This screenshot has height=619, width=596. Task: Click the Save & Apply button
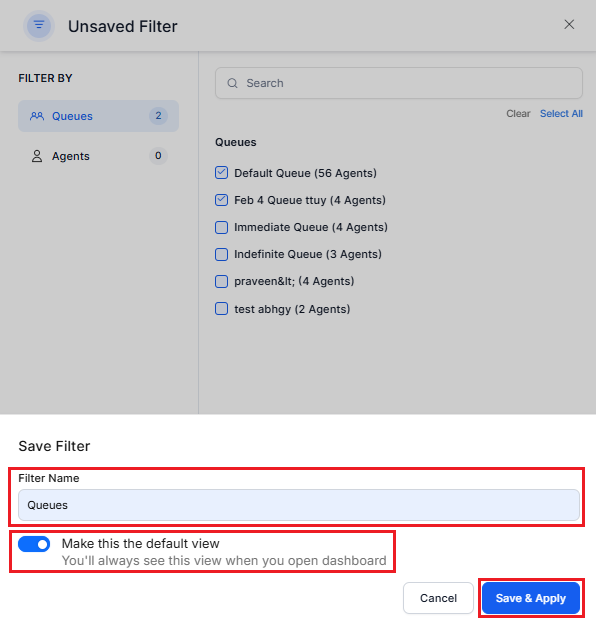tap(530, 598)
